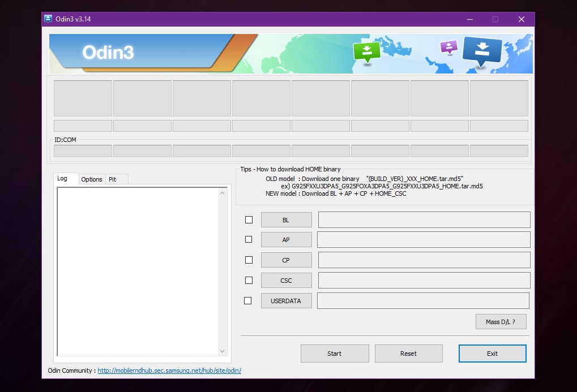Tick the BL checkbox

[249, 219]
